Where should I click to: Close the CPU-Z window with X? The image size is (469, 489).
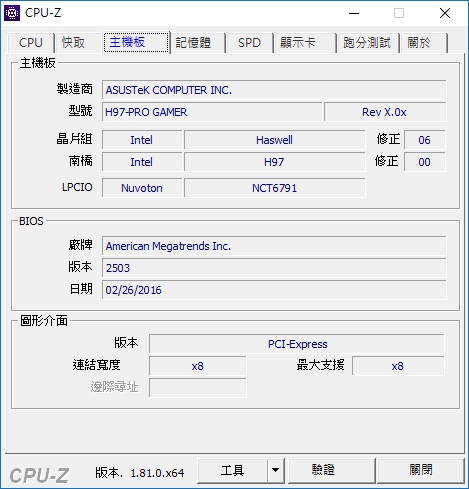click(445, 13)
